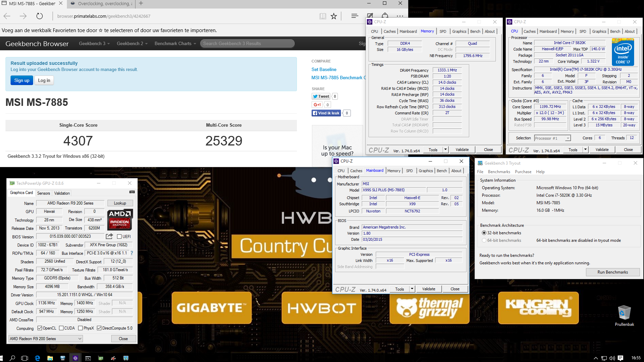Screen dimensions: 644x362
Task: Select 32-bit benchmarks radio button
Action: click(484, 233)
